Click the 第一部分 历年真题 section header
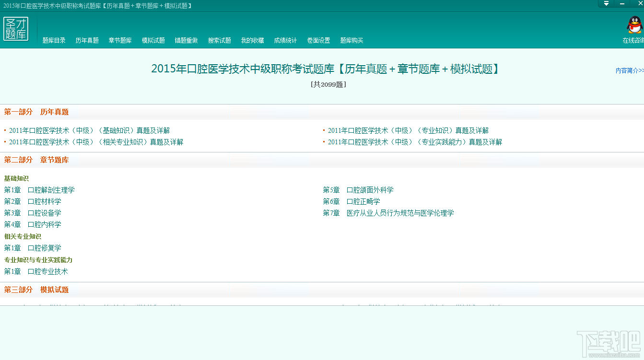 (x=36, y=112)
